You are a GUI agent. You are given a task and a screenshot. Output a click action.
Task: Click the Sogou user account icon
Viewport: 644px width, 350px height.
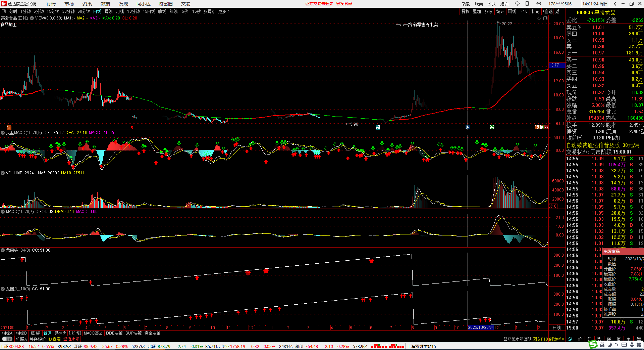pyautogui.click(x=631, y=345)
